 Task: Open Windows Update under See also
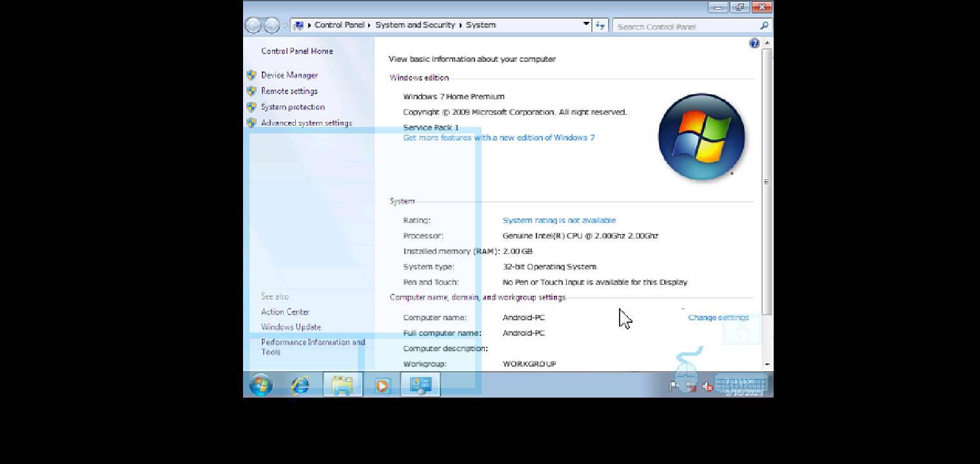point(291,327)
